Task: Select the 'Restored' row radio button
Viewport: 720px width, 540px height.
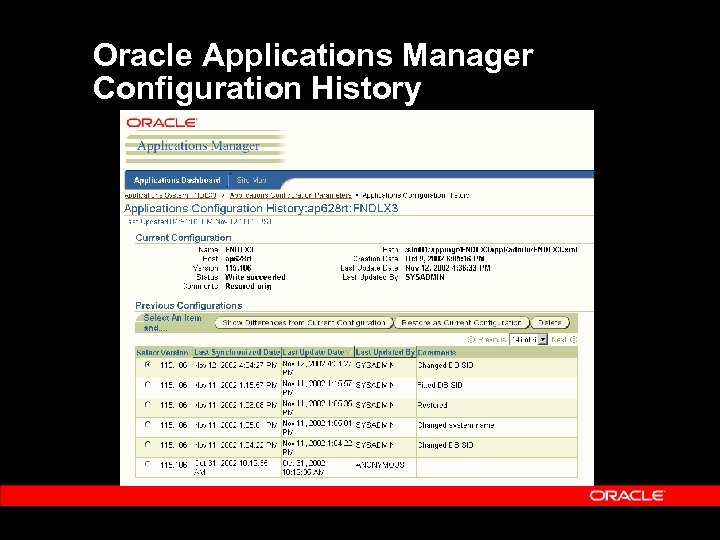Action: [x=147, y=405]
